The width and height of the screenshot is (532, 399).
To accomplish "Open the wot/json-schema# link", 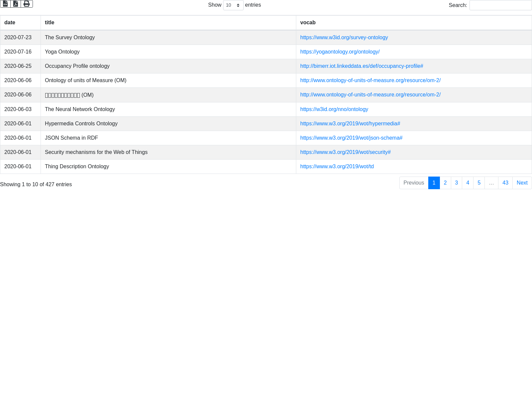I will 351,138.
